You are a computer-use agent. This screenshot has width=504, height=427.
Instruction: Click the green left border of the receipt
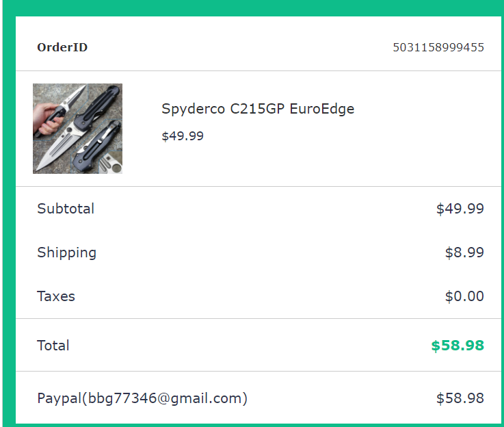click(x=7, y=219)
